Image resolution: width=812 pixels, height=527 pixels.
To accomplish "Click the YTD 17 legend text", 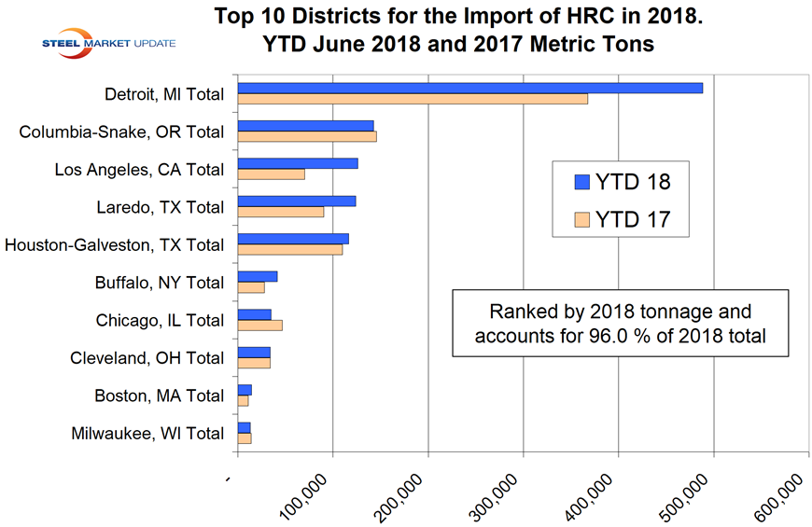I will tap(634, 220).
